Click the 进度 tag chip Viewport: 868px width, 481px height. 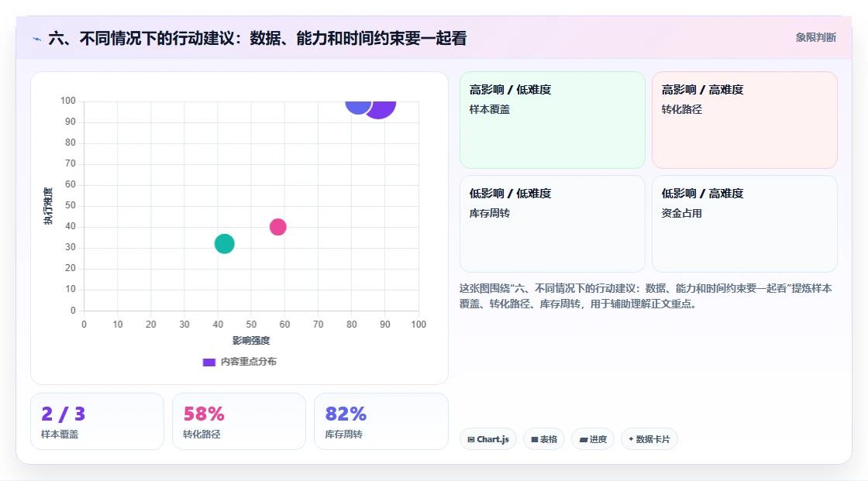(x=593, y=439)
